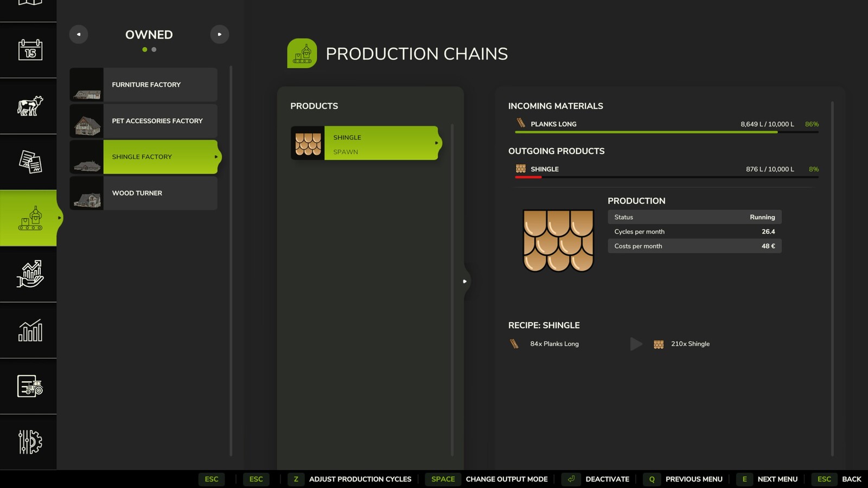This screenshot has height=488, width=868.
Task: Click the Shingle product thumbnail
Action: pos(308,143)
